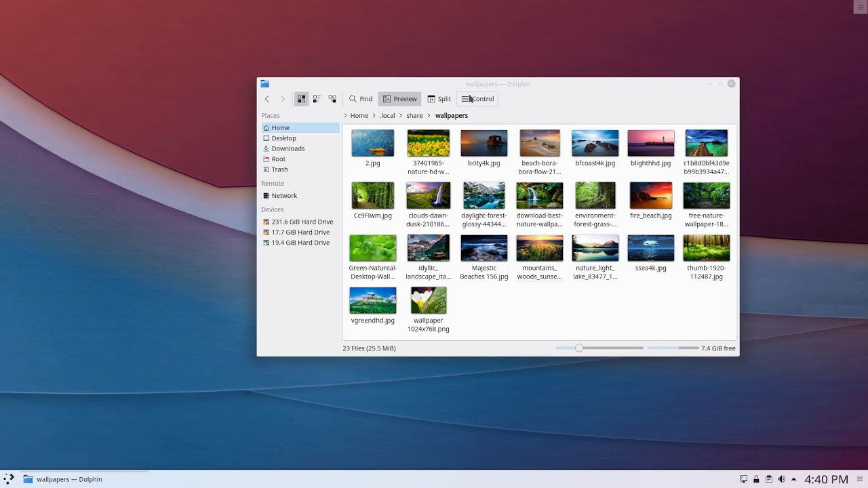Click the 4:40 PM clock
Viewport: 868px width, 488px height.
[x=826, y=479]
